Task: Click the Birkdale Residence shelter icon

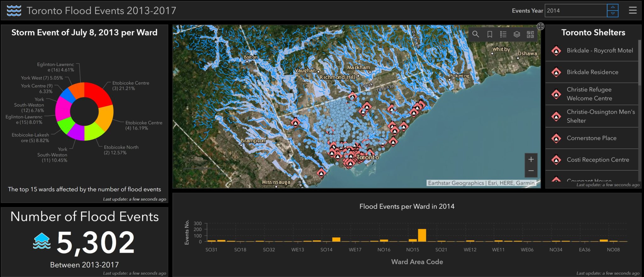Action: coord(556,72)
